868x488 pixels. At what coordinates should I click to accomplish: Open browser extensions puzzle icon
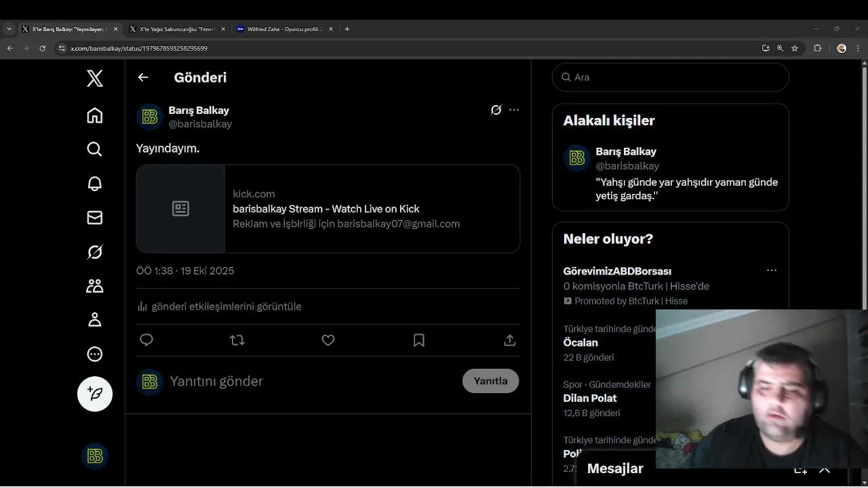tap(817, 48)
